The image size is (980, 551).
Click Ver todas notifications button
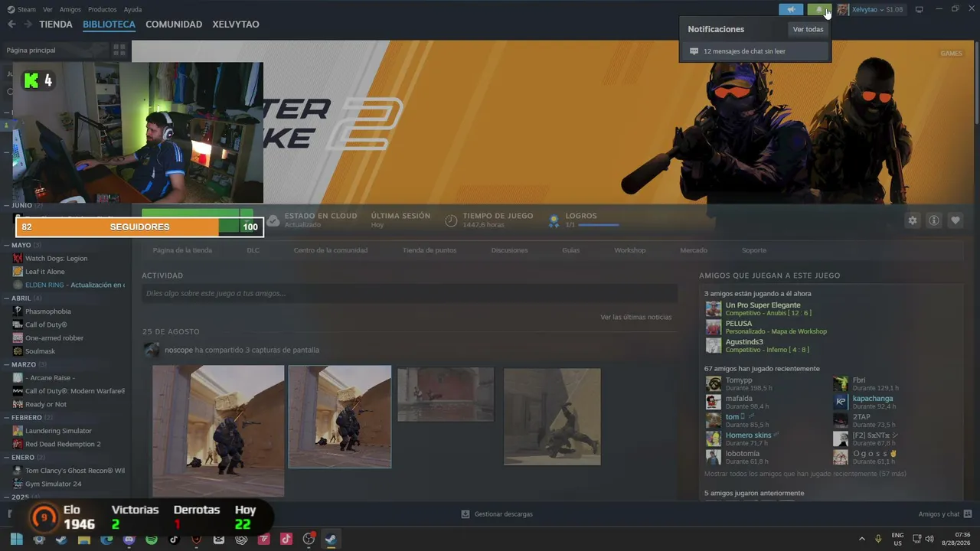click(x=808, y=29)
